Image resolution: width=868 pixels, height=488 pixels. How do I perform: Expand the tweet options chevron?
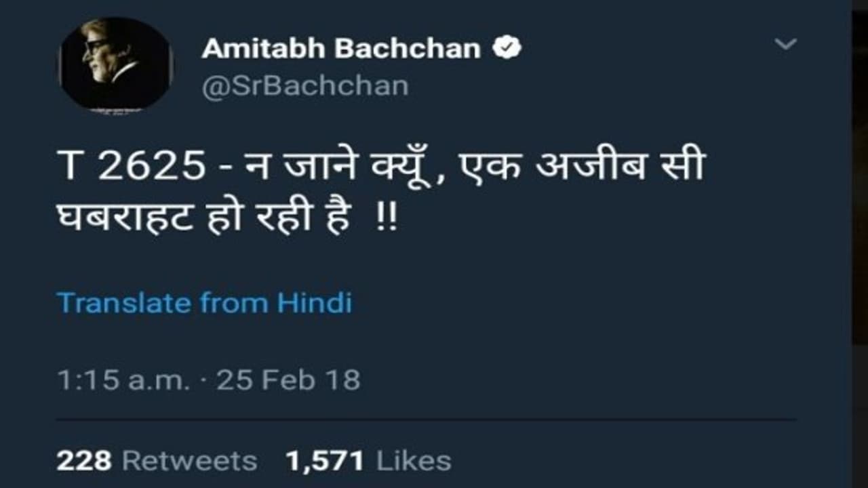point(786,45)
